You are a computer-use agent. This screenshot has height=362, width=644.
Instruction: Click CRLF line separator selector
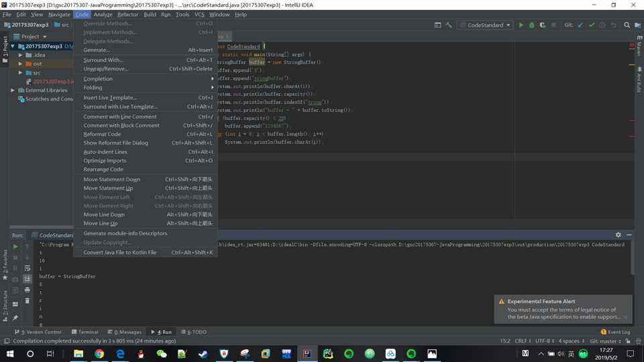(x=523, y=341)
